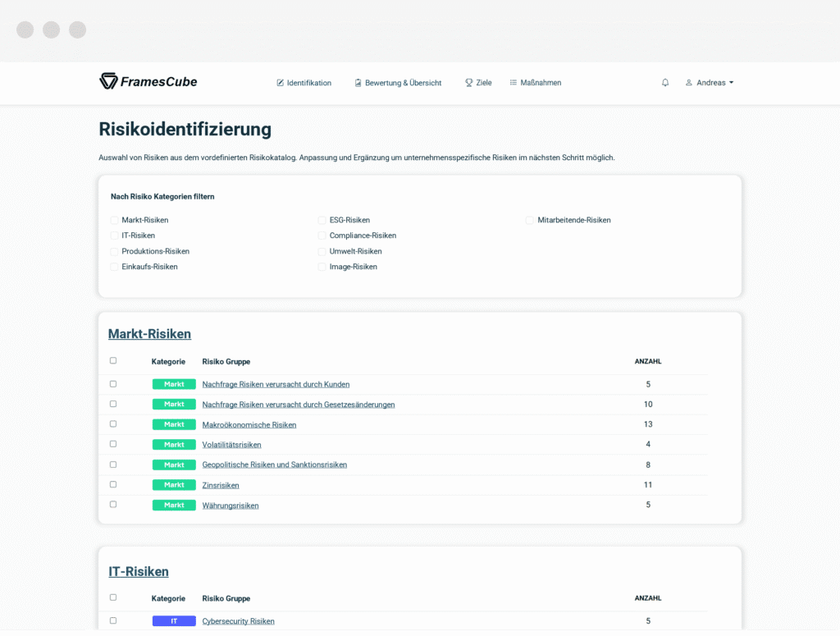Go to the Maßnahmen menu item
The height and width of the screenshot is (636, 840).
coord(535,83)
